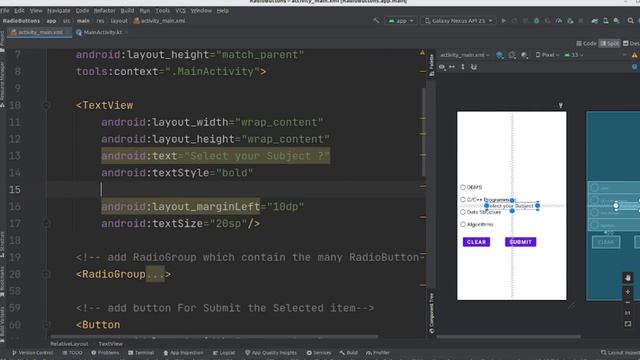
Task: Toggle design orientation icon
Action: pyautogui.click(x=512, y=55)
